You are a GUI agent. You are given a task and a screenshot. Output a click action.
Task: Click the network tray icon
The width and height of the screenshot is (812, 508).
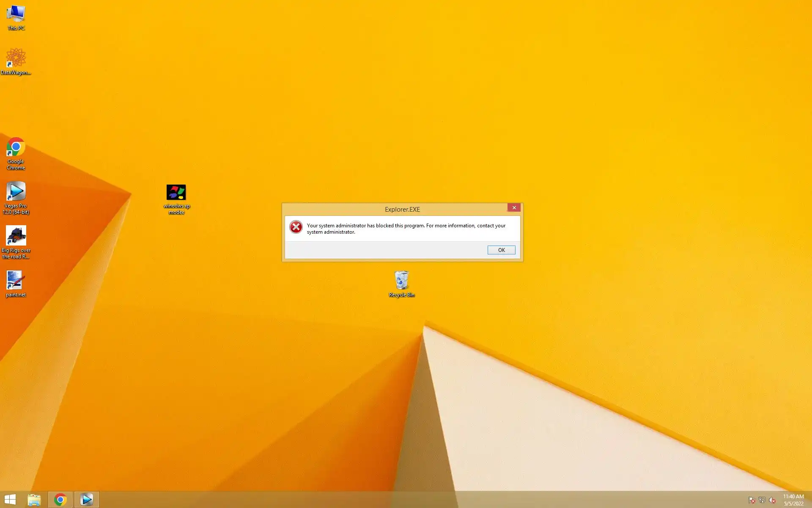762,500
